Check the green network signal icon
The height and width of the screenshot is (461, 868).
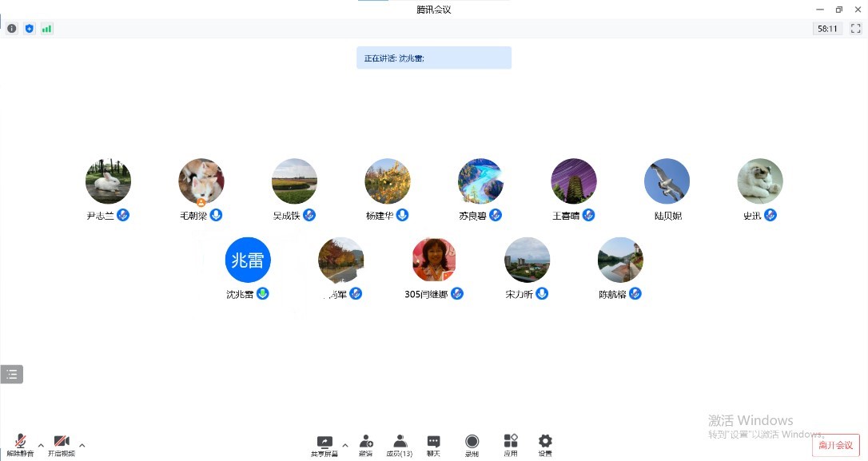pyautogui.click(x=47, y=29)
